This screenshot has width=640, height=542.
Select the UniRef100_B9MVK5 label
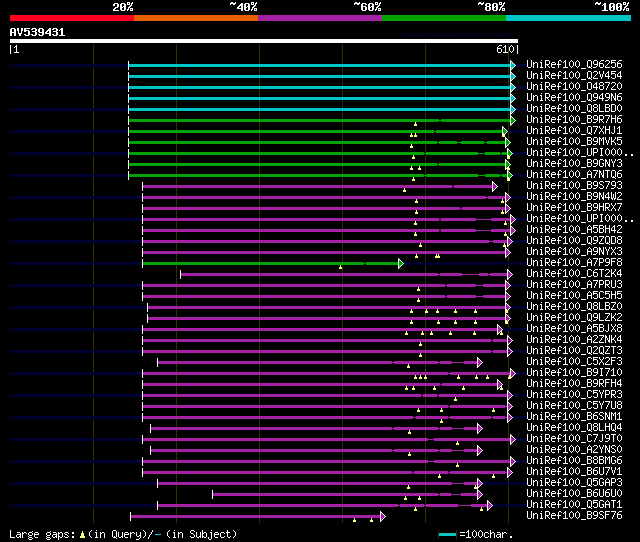click(x=574, y=141)
